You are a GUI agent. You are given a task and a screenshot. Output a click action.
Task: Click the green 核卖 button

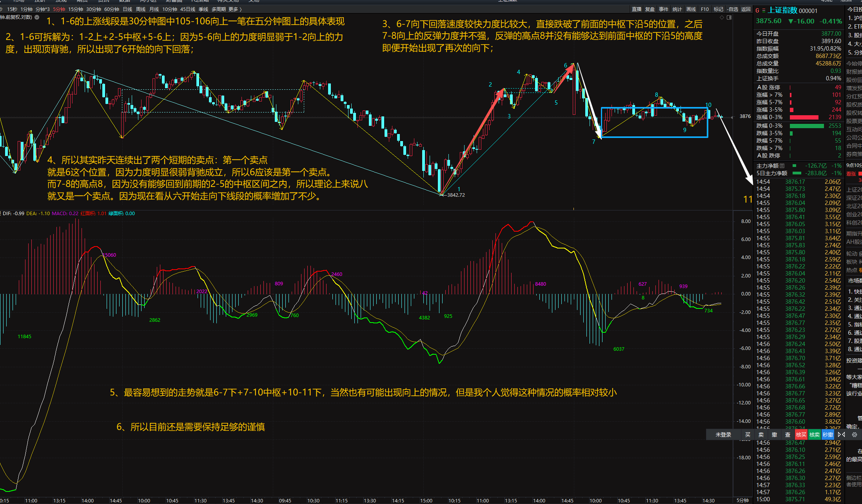[815, 435]
